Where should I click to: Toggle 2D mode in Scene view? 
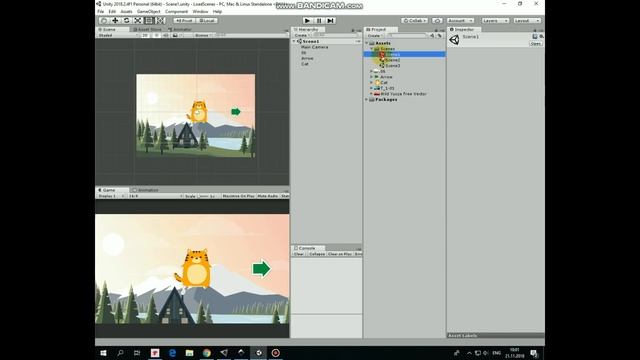[145, 36]
